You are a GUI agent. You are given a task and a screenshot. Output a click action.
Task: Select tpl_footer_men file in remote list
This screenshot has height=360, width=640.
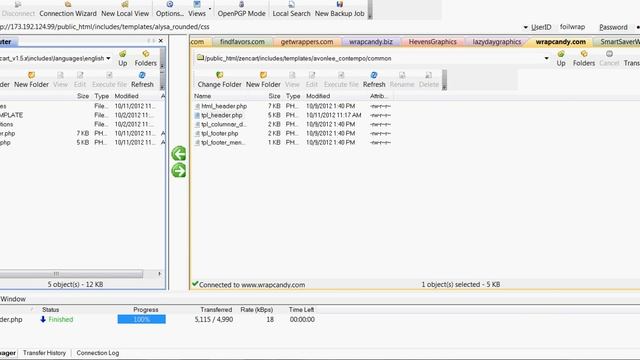pos(223,142)
